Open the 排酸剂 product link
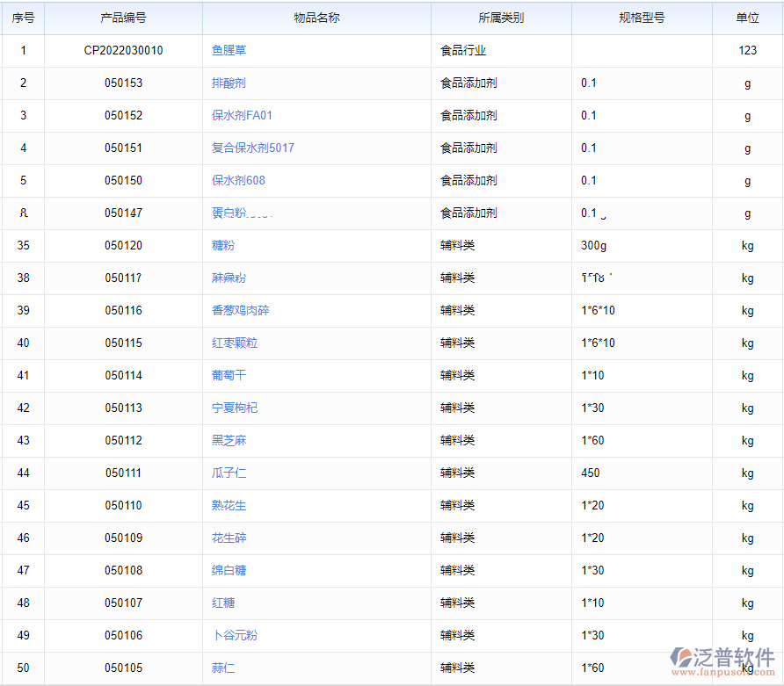Image resolution: width=784 pixels, height=686 pixels. [227, 83]
